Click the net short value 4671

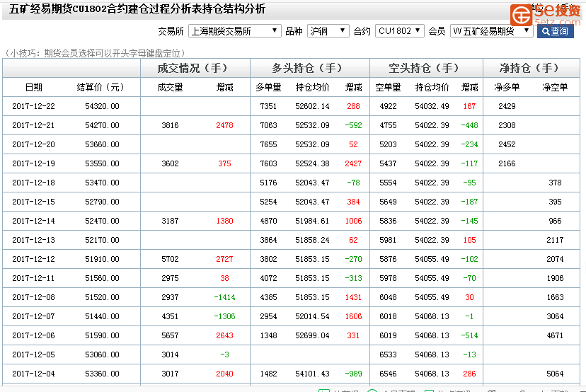click(x=555, y=335)
